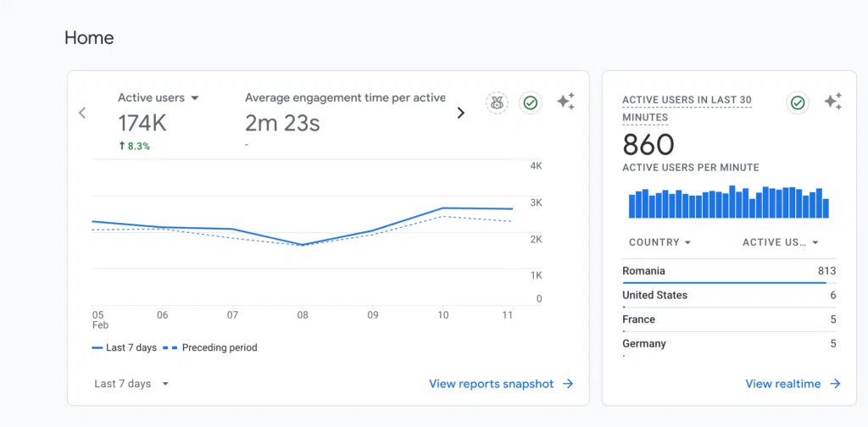Viewport: 868px width, 427px height.
Task: Click the Germany country row
Action: pyautogui.click(x=729, y=344)
